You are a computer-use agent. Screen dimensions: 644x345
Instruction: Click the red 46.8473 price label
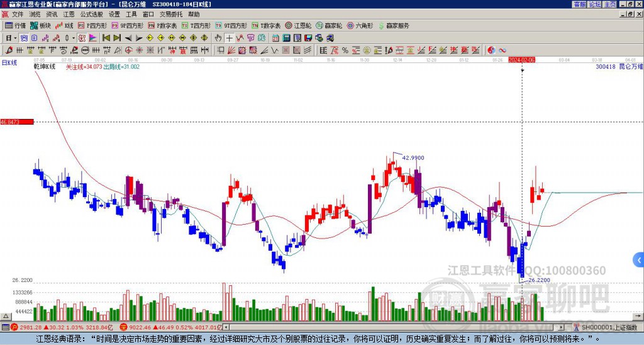click(17, 122)
